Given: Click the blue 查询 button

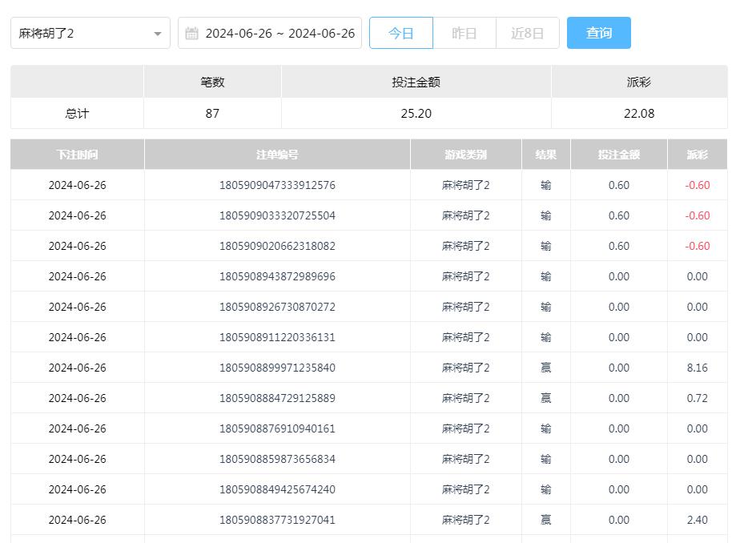Looking at the screenshot, I should click(598, 33).
